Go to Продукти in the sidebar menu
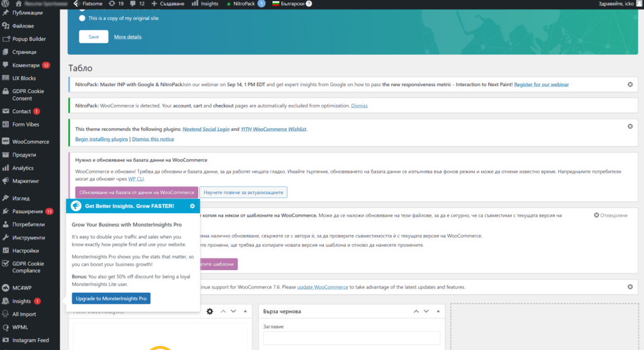 (24, 155)
